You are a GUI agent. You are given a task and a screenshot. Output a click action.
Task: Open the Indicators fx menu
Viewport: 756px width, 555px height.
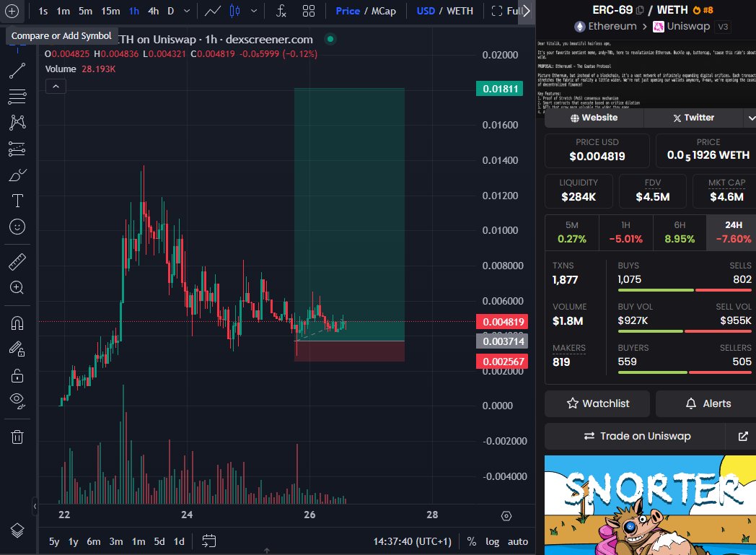pos(281,11)
